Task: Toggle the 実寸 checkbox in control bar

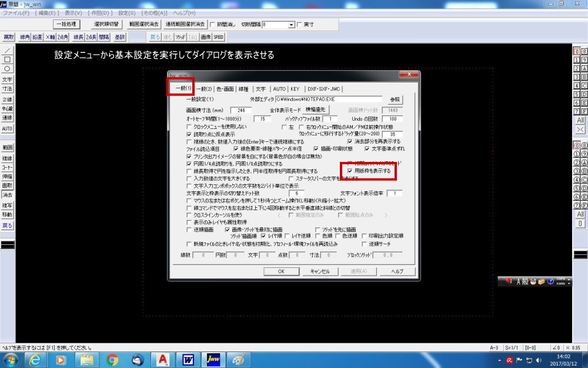Action: 299,24
